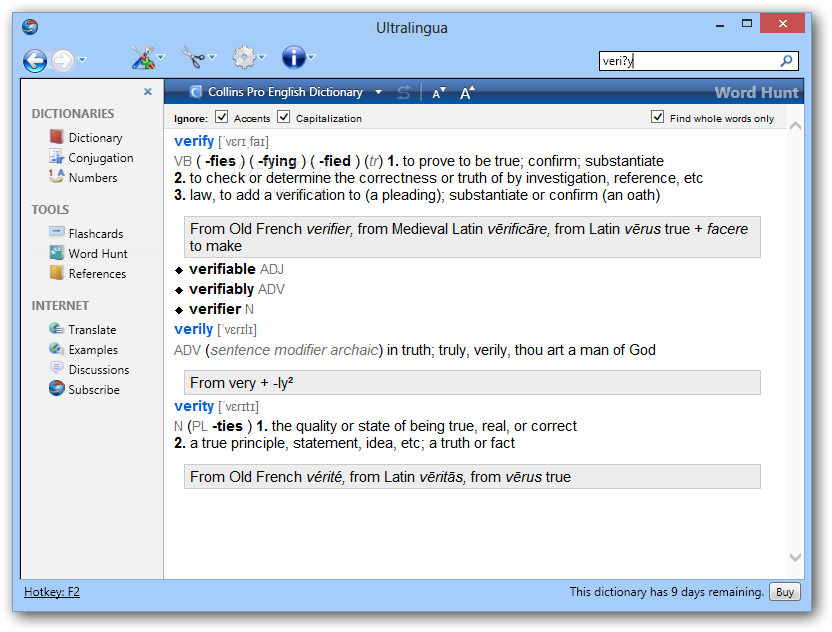Decrease the font size
Image resolution: width=832 pixels, height=632 pixels.
click(x=439, y=93)
